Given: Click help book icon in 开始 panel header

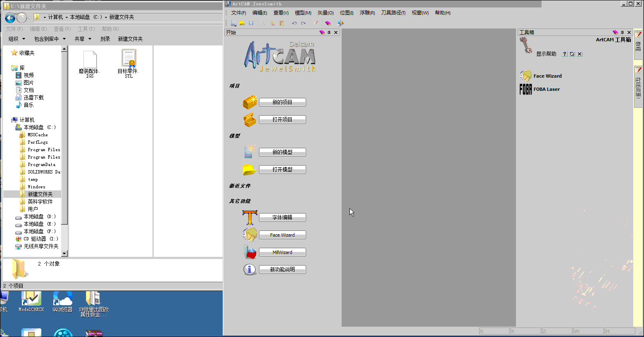Looking at the screenshot, I should tap(322, 32).
